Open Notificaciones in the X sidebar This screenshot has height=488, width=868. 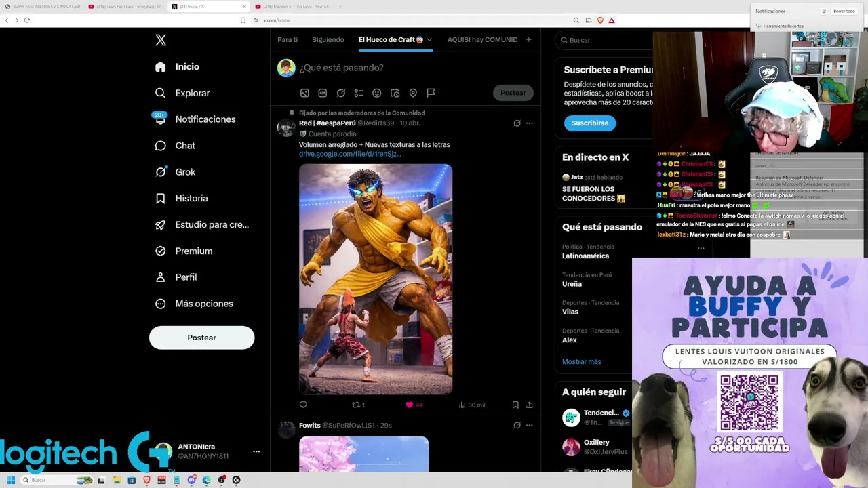(x=195, y=119)
